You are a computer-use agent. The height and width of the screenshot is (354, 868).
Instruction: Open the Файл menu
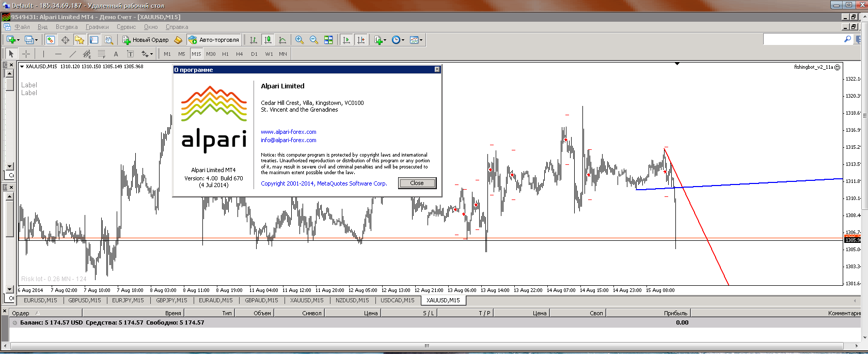click(22, 27)
